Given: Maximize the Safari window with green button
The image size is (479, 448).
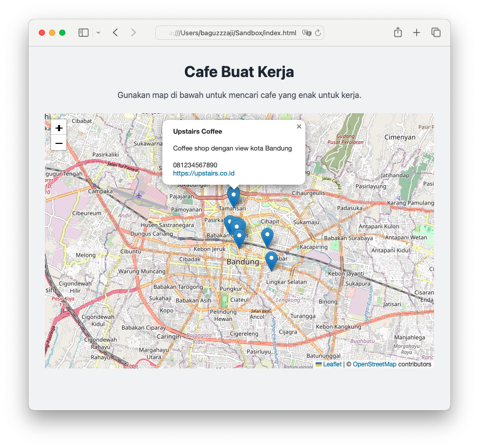Looking at the screenshot, I should [x=62, y=33].
